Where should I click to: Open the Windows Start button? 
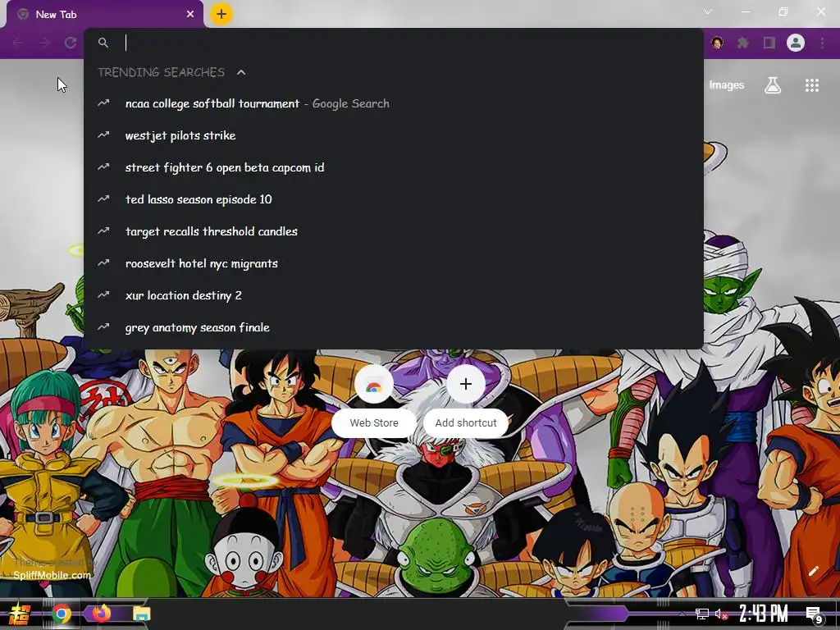pos(20,614)
